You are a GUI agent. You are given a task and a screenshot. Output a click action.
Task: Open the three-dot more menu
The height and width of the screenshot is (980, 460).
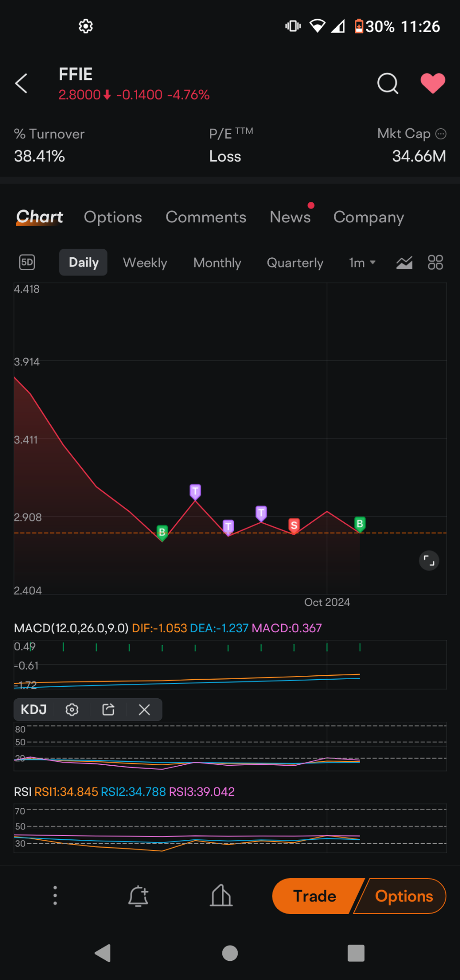tap(55, 895)
